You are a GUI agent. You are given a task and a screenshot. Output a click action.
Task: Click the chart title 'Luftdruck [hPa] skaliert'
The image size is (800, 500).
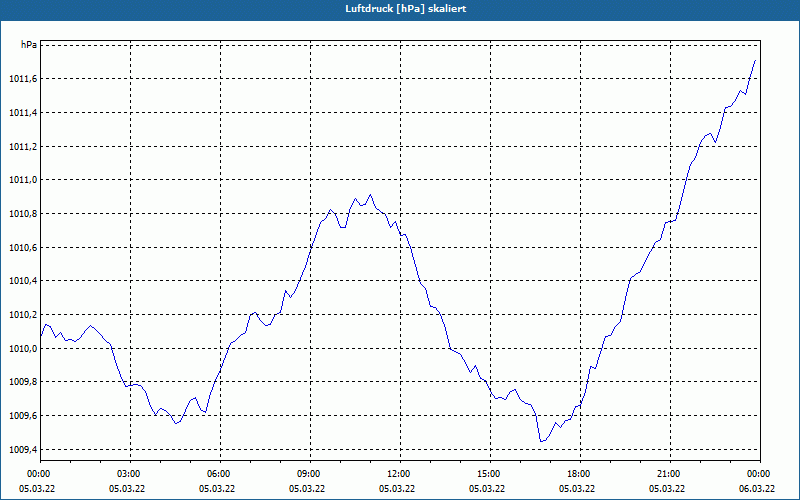coord(405,9)
